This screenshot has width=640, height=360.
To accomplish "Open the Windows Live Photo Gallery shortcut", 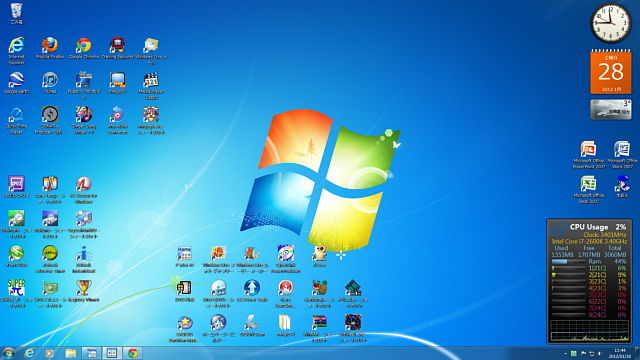I will (218, 259).
